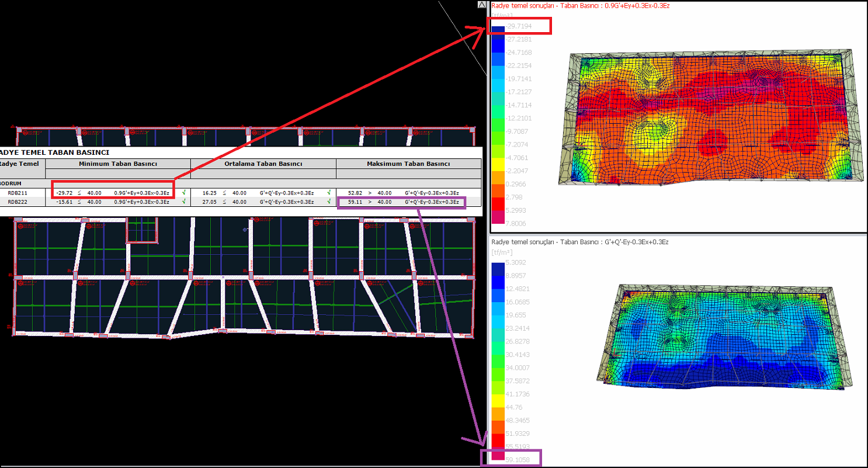Click the magenta 7.8006 swatch in upper legend
The width and height of the screenshot is (868, 468).
(x=498, y=218)
